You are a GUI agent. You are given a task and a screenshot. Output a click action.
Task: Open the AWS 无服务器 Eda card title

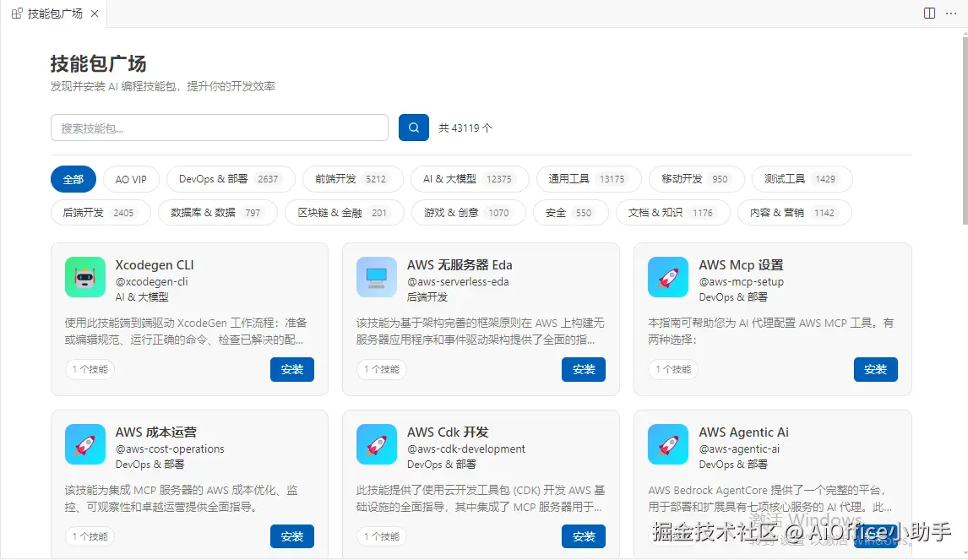[460, 265]
